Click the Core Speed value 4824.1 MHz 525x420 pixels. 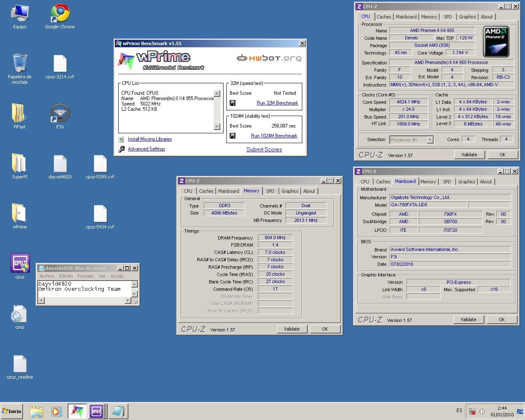(x=409, y=102)
